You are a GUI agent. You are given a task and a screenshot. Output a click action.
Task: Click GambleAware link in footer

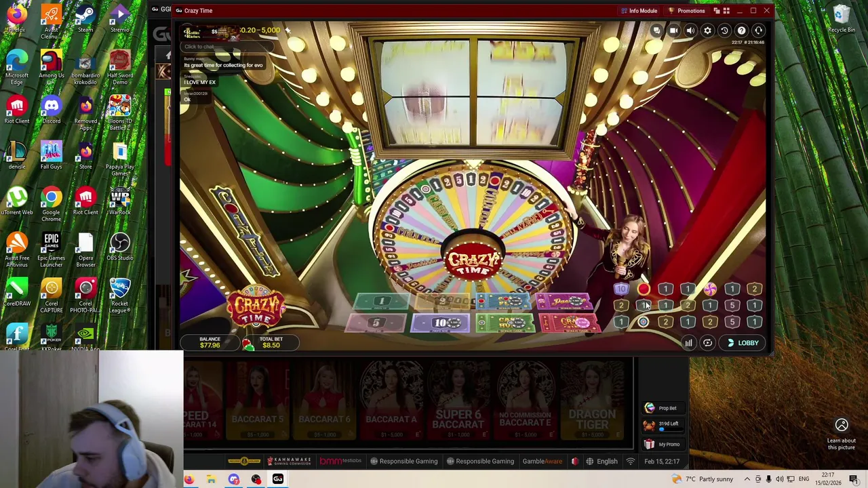(x=542, y=462)
